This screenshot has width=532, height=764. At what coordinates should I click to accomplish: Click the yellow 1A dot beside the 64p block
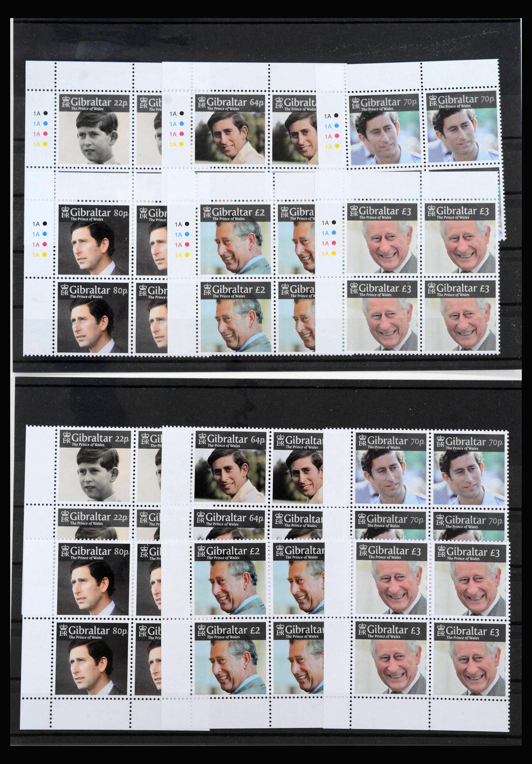[182, 144]
